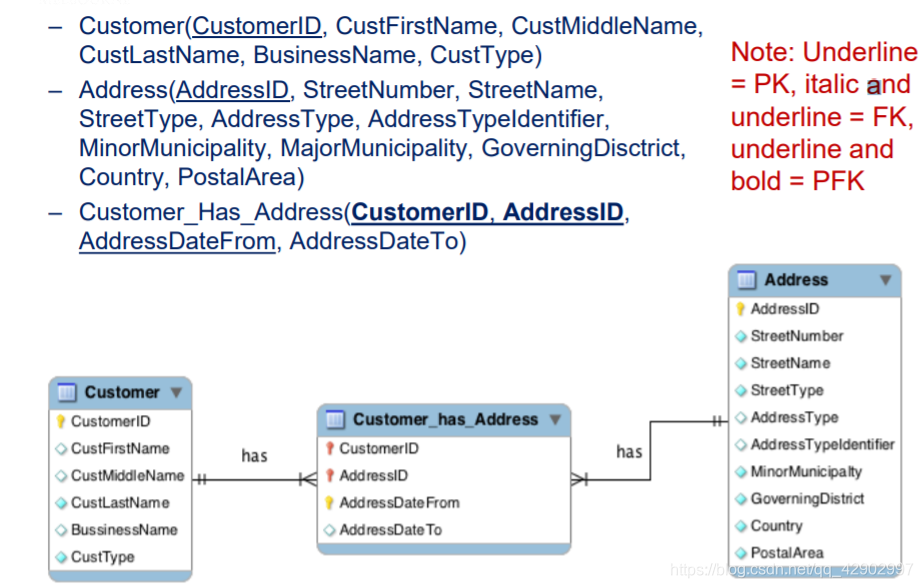The width and height of the screenshot is (923, 588).
Task: Click the diamond icon beside Country
Action: [x=741, y=526]
